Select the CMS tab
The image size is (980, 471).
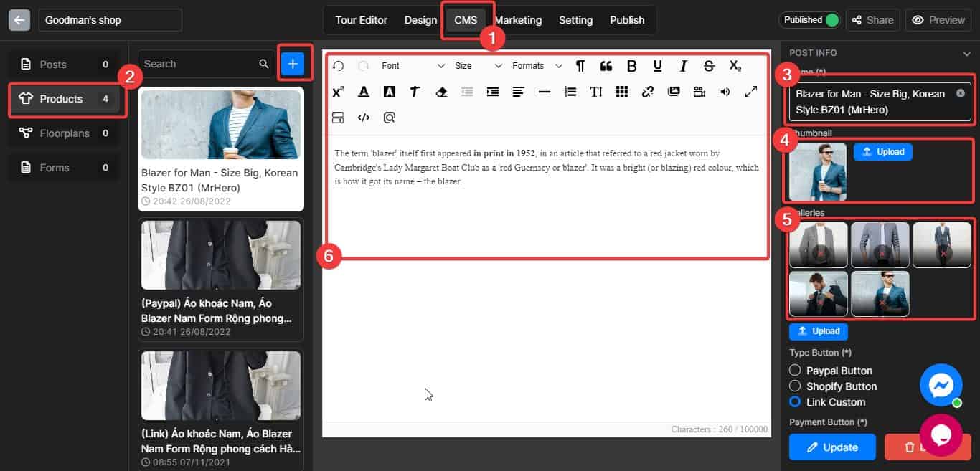point(466,20)
